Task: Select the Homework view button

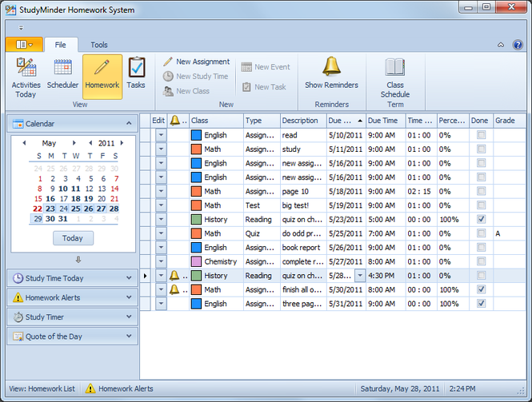Action: [x=102, y=78]
